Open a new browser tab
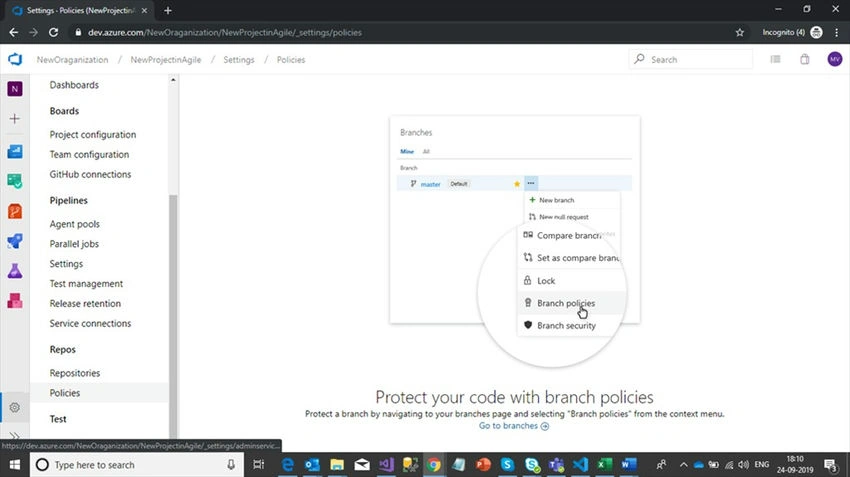This screenshot has width=850, height=477. 168,10
